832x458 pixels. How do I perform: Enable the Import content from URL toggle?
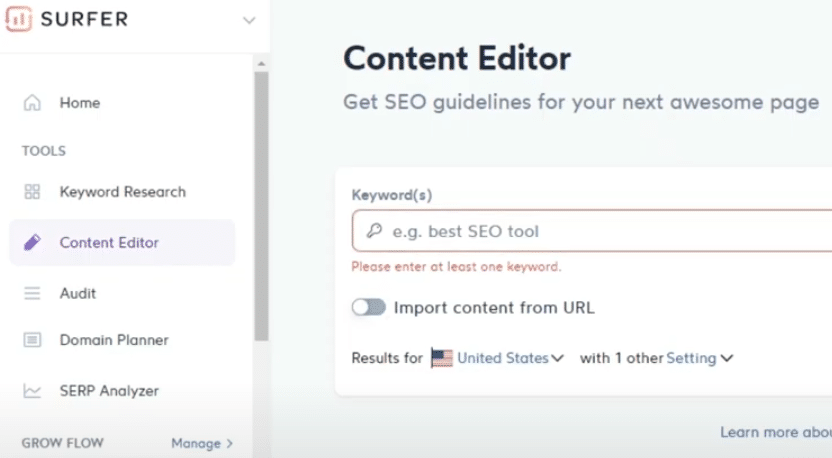click(369, 307)
